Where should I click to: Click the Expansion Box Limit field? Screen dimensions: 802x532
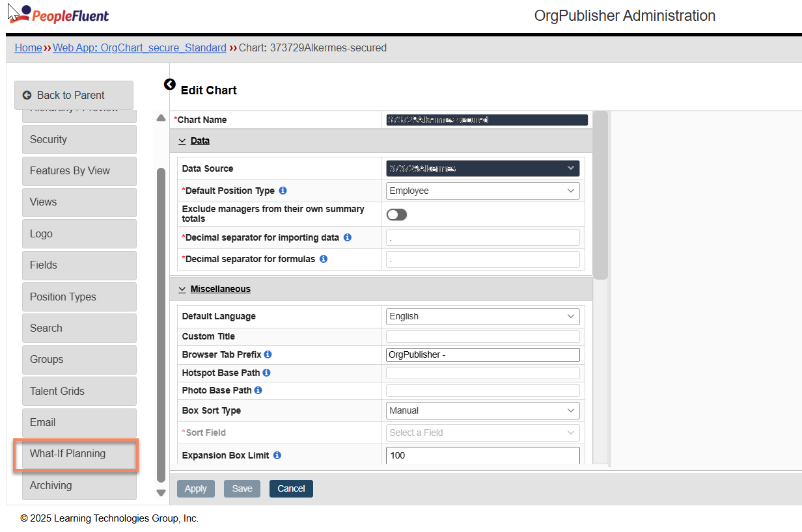click(x=483, y=455)
